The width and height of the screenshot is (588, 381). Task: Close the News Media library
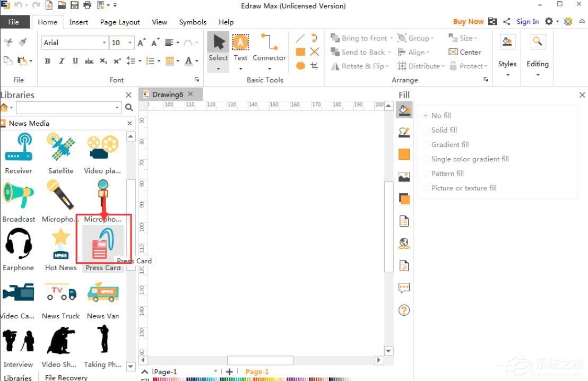(x=129, y=124)
